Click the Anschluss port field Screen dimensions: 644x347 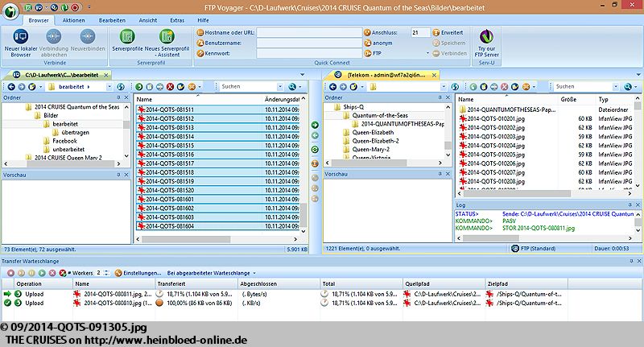point(420,32)
